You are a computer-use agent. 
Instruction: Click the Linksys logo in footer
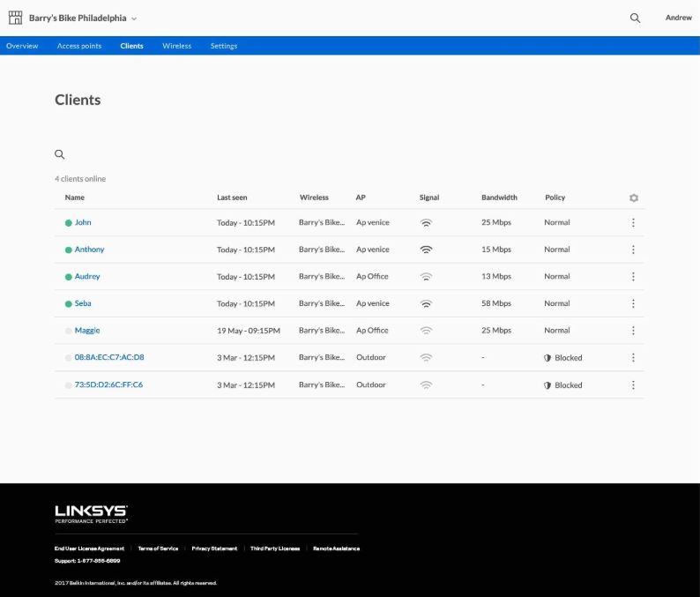91,512
